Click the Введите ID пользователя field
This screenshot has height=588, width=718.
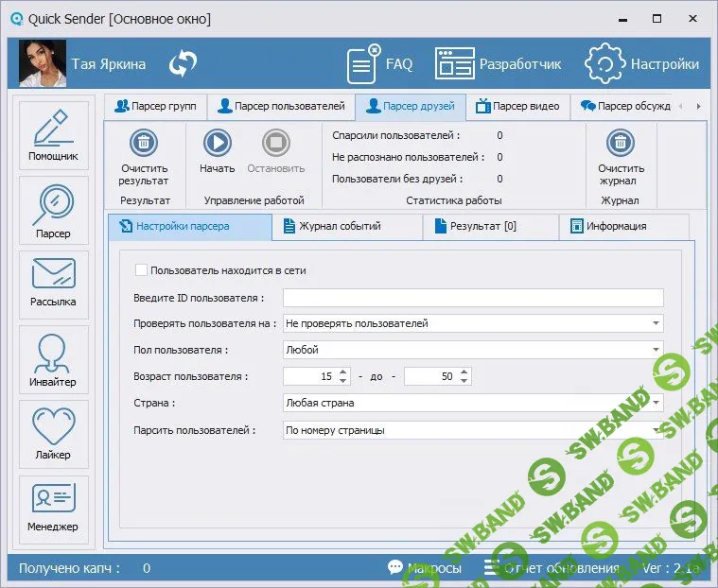point(473,298)
